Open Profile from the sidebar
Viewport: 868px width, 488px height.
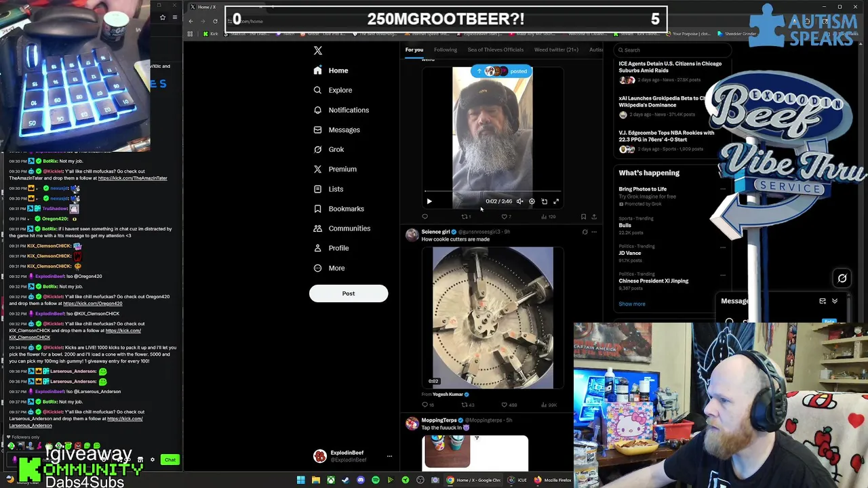tap(331, 248)
